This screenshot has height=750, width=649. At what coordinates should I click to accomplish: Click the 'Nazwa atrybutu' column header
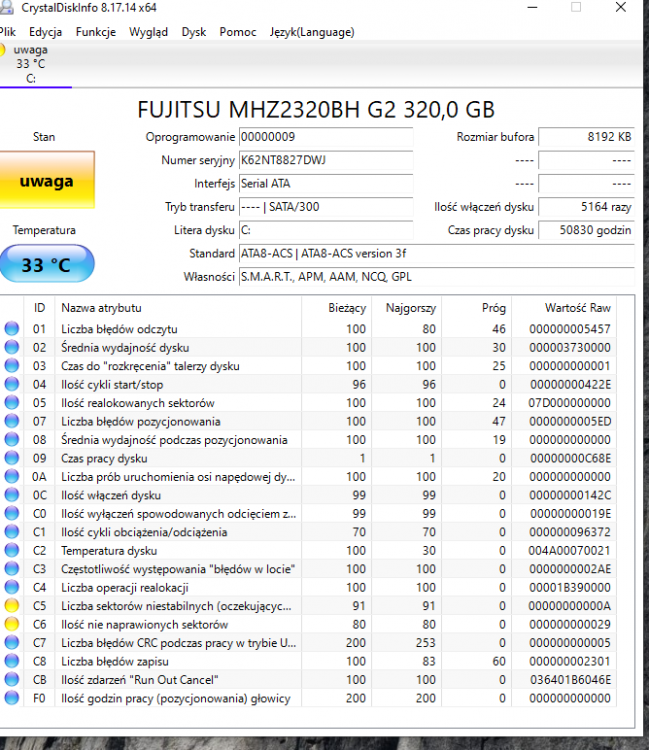(100, 308)
